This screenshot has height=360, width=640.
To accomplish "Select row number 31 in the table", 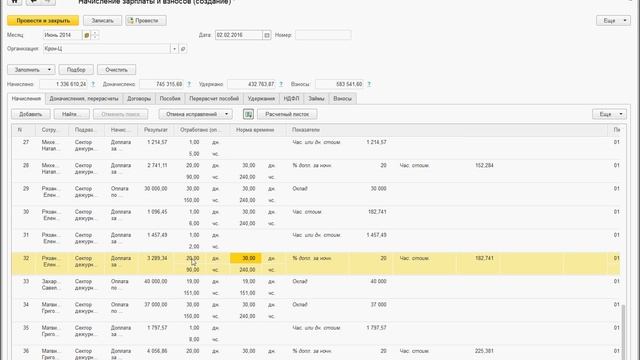I will [x=26, y=235].
